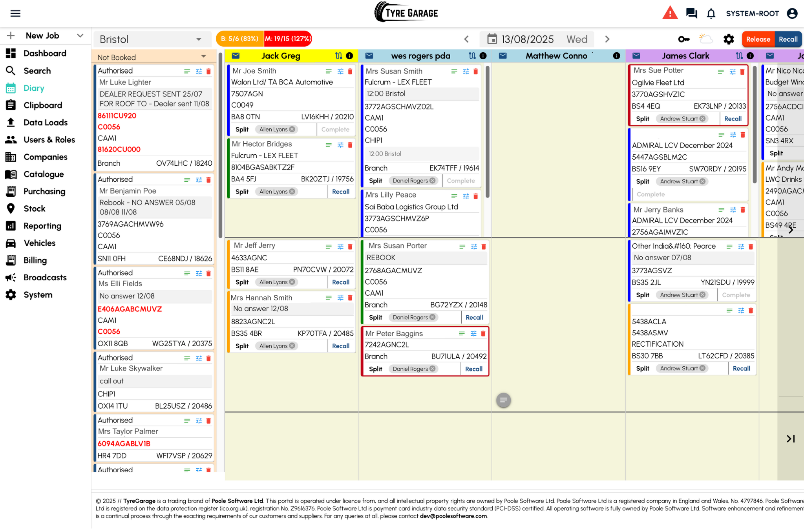Click the M: 19/15 (127%) capacity indicator
This screenshot has width=804, height=532.
pyautogui.click(x=288, y=39)
